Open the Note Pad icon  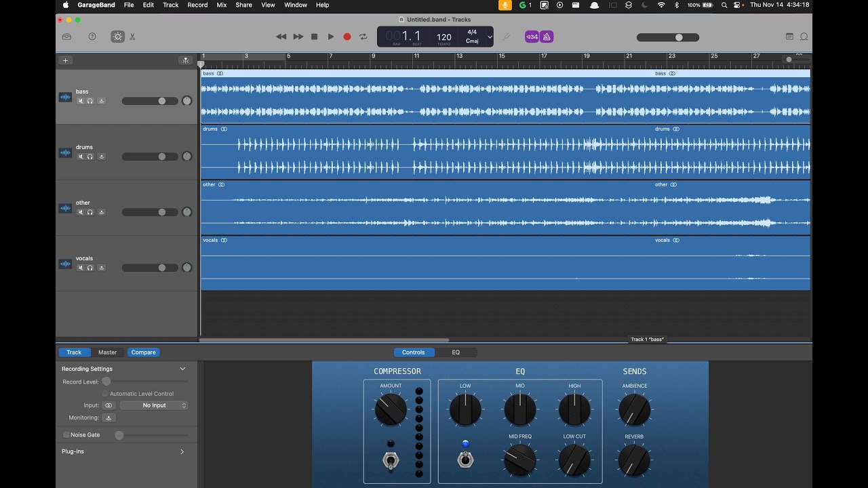coord(789,37)
